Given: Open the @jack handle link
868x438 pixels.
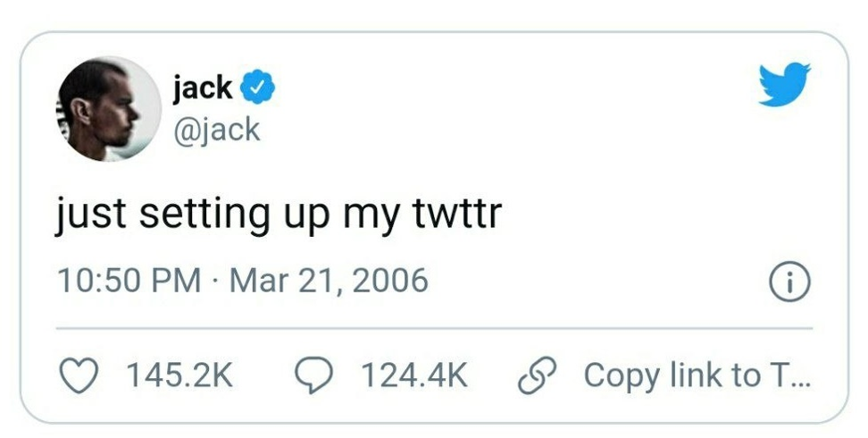Looking at the screenshot, I should 218,130.
